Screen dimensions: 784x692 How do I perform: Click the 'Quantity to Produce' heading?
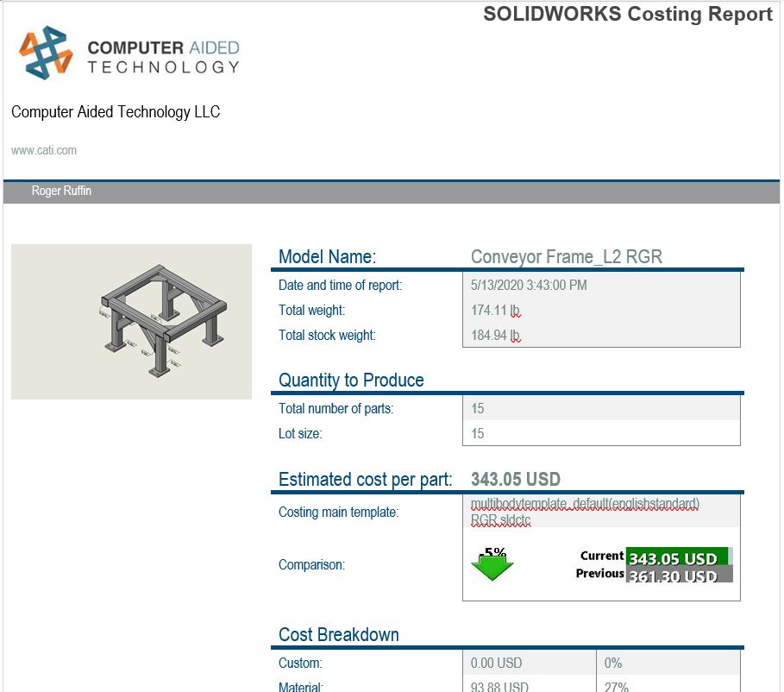(351, 381)
